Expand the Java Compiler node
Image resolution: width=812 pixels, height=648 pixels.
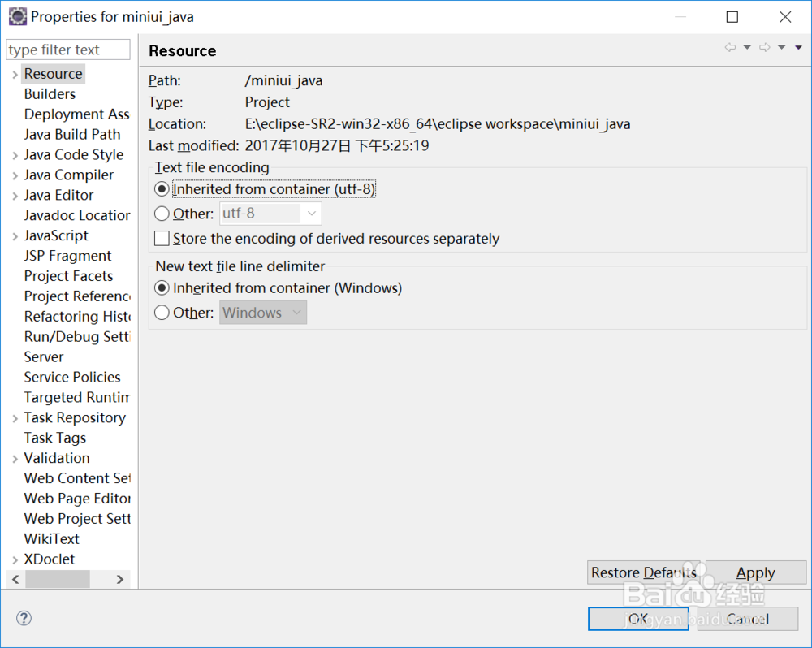point(15,175)
